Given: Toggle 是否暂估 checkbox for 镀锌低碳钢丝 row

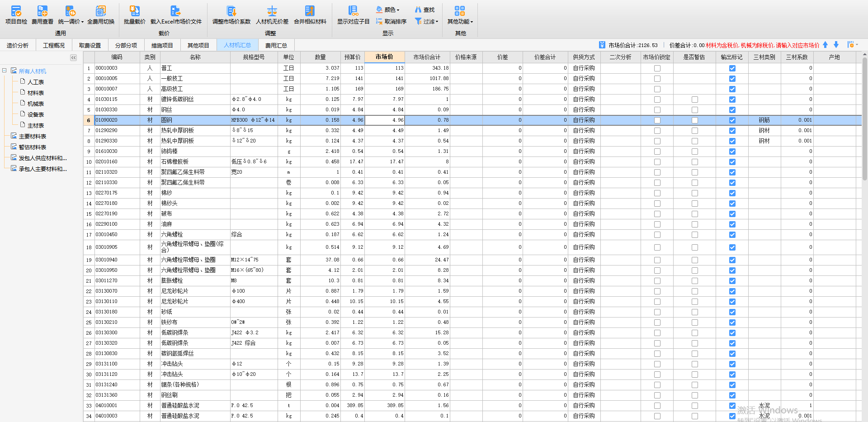Looking at the screenshot, I should tap(695, 100).
